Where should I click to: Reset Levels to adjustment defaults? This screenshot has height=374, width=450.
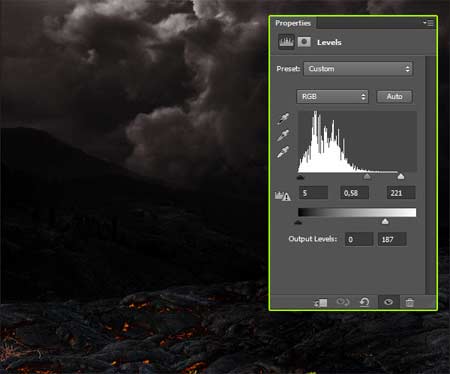click(365, 302)
